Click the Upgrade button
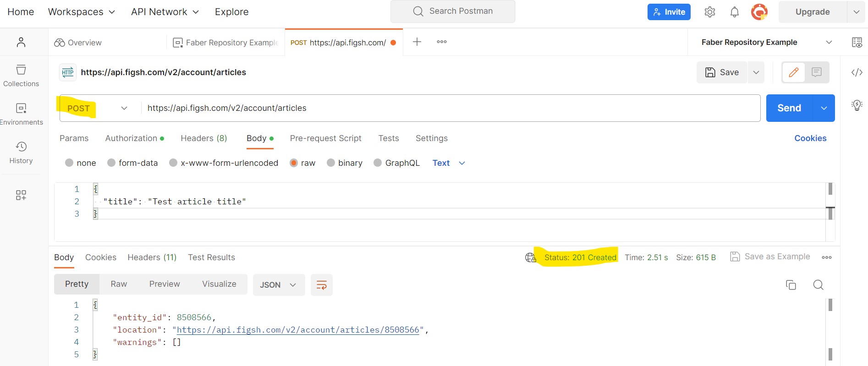This screenshot has height=366, width=868. pos(813,12)
